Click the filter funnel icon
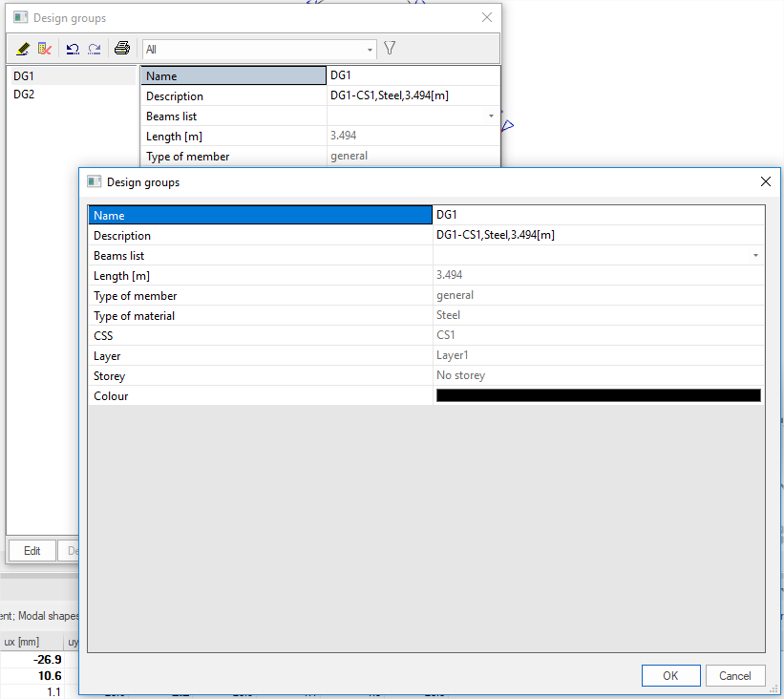 click(390, 49)
